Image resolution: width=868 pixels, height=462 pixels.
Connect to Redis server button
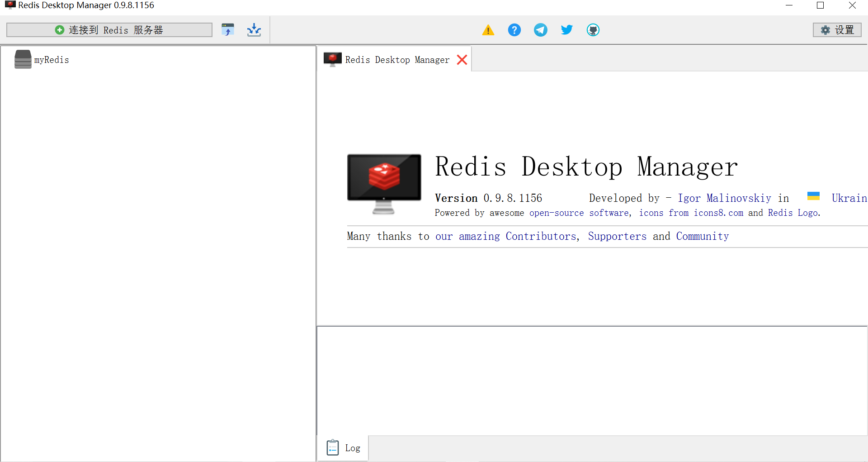pos(109,30)
